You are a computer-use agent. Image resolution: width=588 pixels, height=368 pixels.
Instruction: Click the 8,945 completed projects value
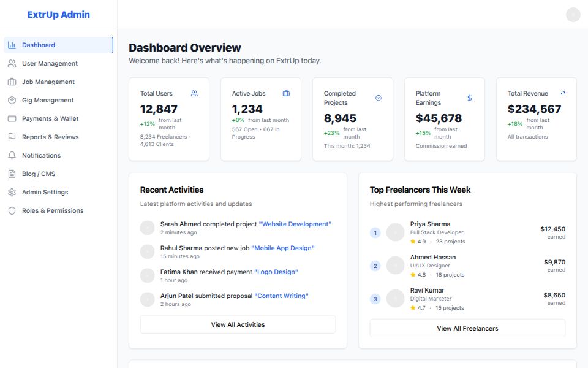[x=340, y=118]
